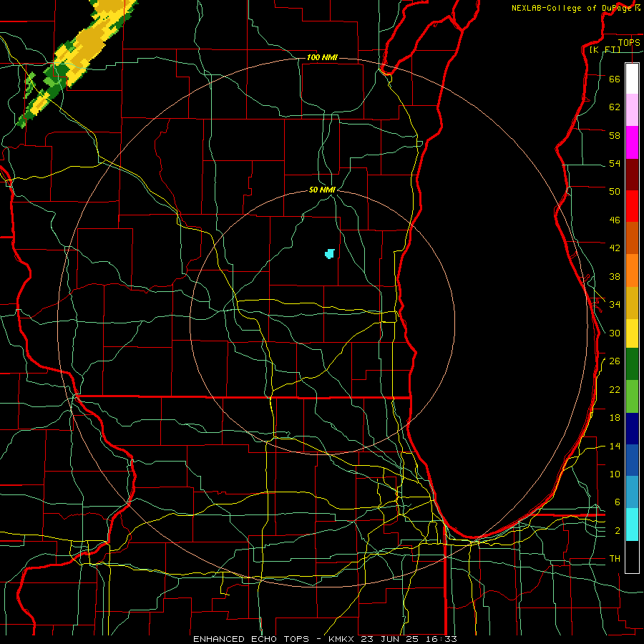The image size is (644, 644).
Task: Click legend value "50"
Action: tap(615, 192)
